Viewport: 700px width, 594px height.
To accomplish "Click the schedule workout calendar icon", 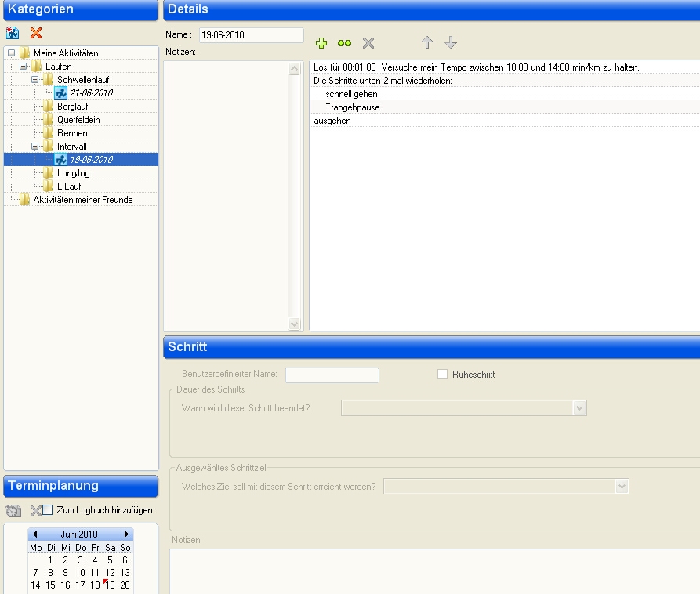I will (13, 511).
